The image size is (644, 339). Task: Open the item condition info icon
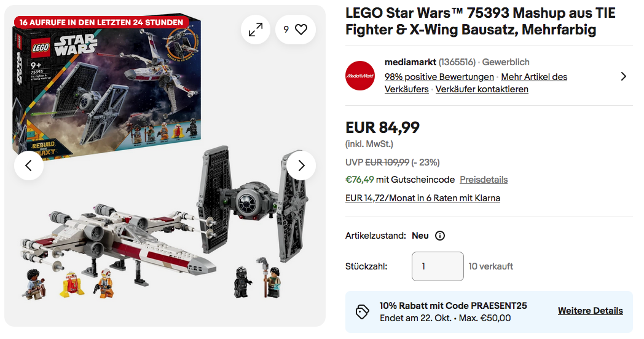click(x=440, y=236)
